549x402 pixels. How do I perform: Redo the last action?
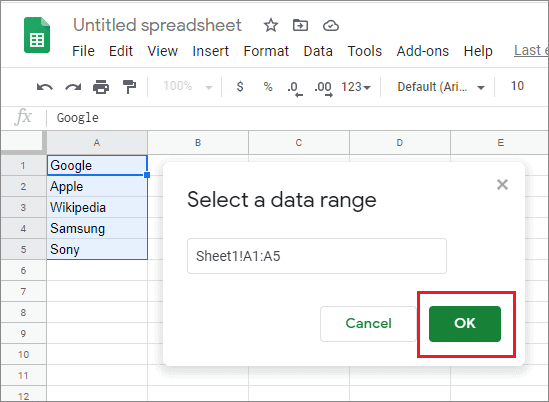click(x=73, y=87)
